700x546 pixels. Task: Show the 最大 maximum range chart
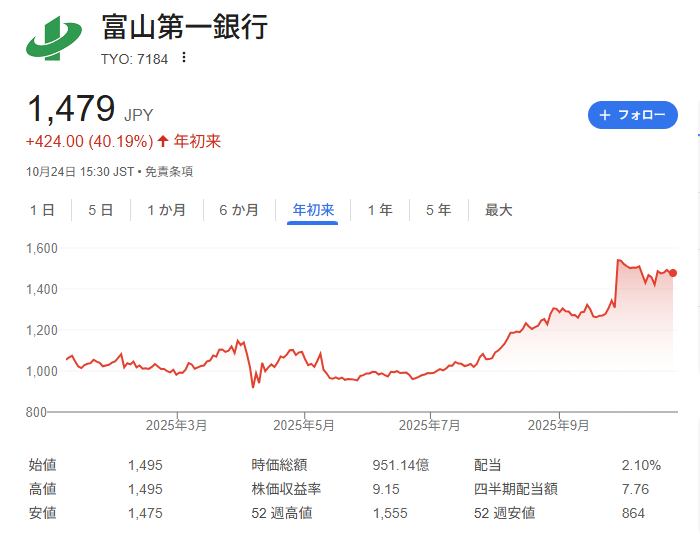(x=498, y=210)
